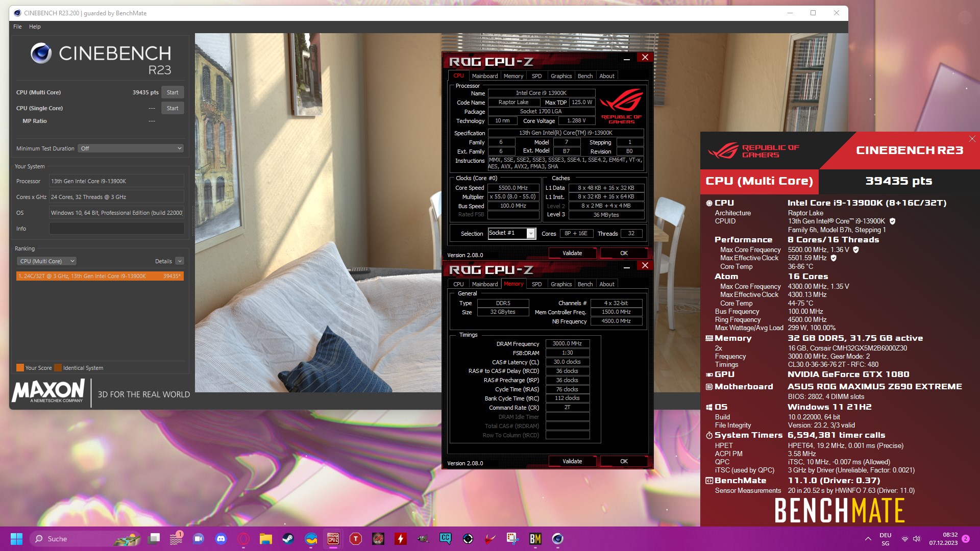
Task: Open Bench tab in upper CPU-Z window
Action: click(x=585, y=76)
